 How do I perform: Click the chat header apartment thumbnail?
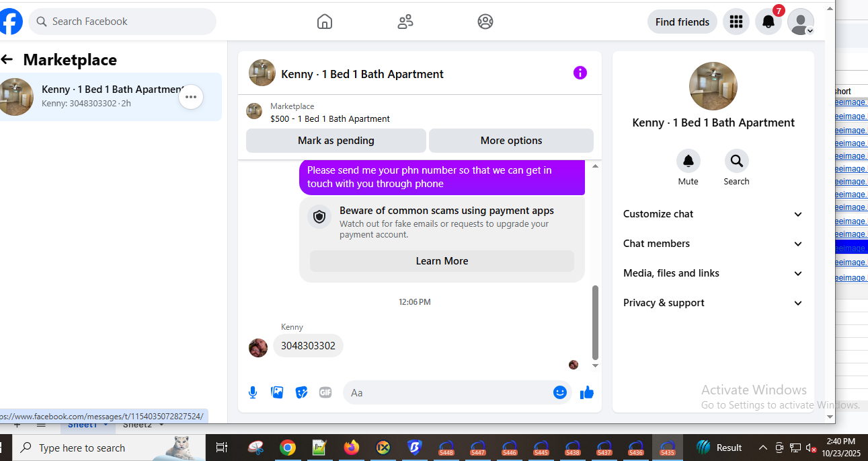click(x=262, y=73)
